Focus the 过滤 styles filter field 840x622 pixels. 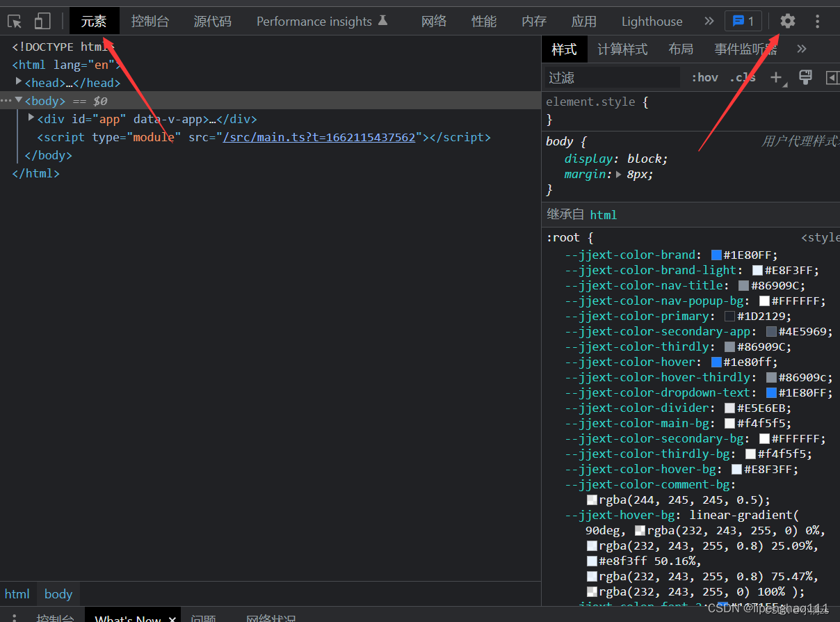pos(611,77)
